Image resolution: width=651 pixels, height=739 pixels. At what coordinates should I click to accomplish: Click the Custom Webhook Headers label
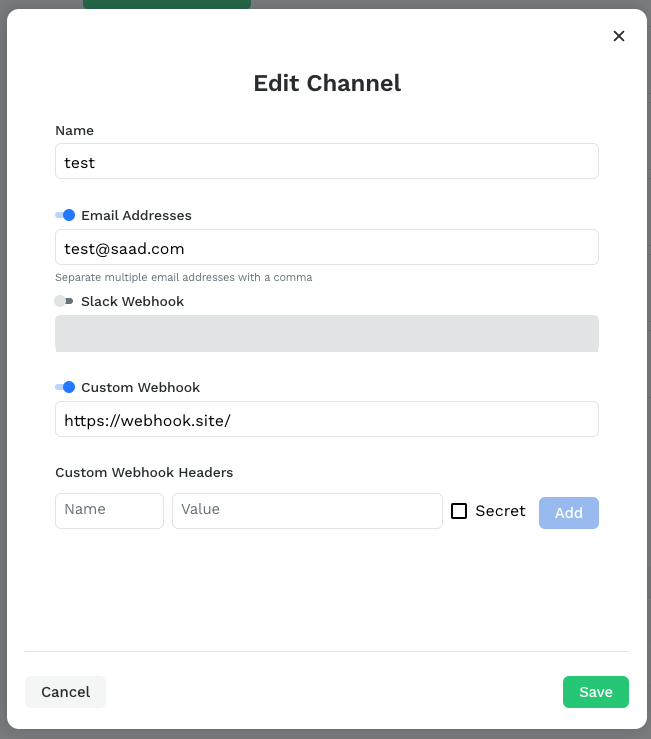pos(144,472)
